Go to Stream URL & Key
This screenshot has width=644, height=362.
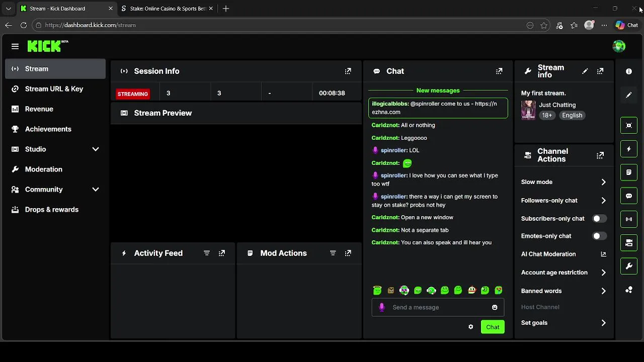(x=55, y=89)
